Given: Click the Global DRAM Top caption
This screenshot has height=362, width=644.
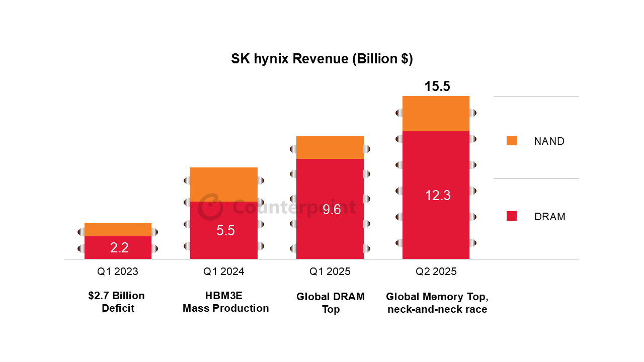Looking at the screenshot, I should coord(331,303).
